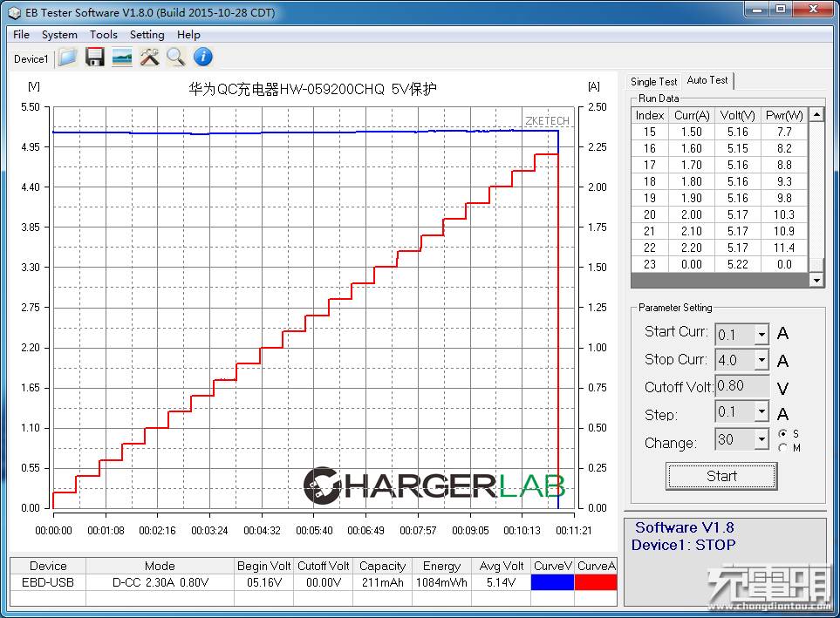Click the EBD-USB device cell

coord(48,582)
